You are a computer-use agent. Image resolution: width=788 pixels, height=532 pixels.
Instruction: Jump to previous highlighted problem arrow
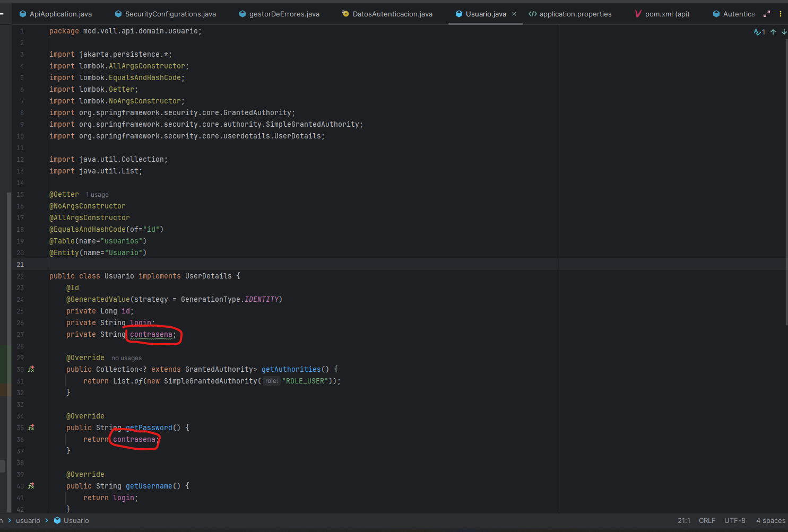[x=773, y=32]
